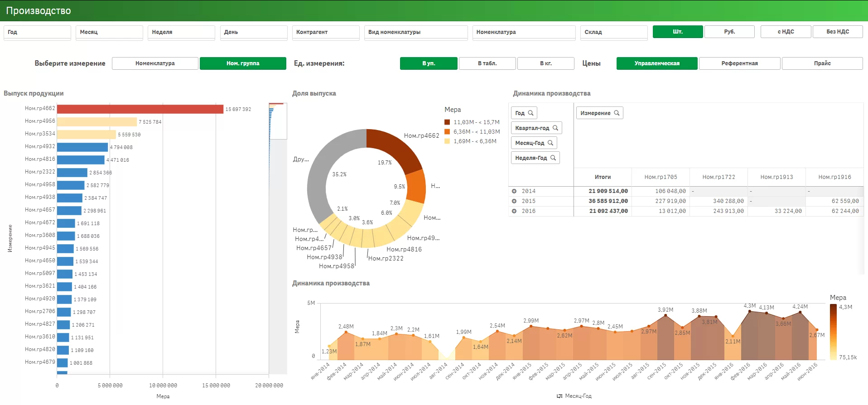Click the Ном.гр2322 bar label

(40, 172)
